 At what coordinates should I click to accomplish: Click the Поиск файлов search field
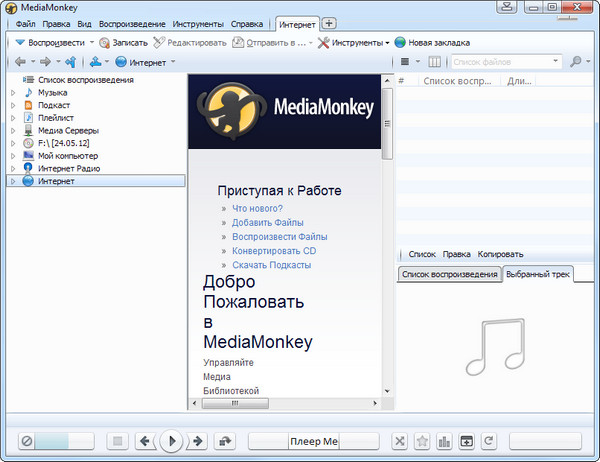[507, 62]
